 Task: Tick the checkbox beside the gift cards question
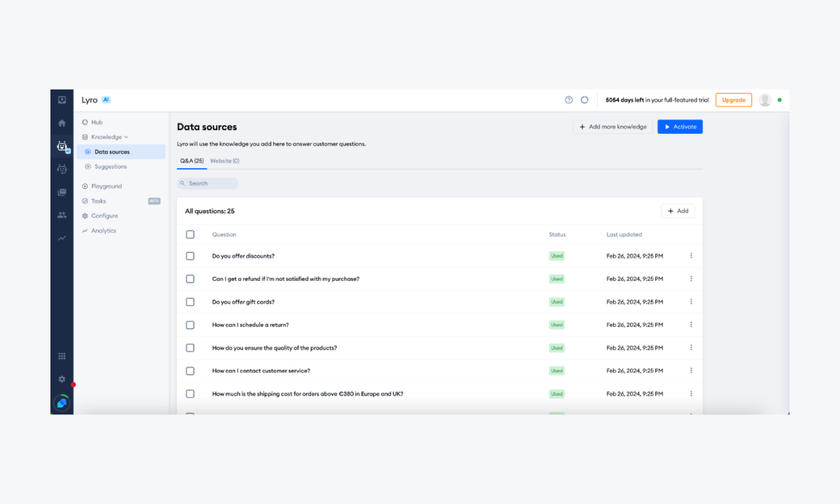click(190, 301)
